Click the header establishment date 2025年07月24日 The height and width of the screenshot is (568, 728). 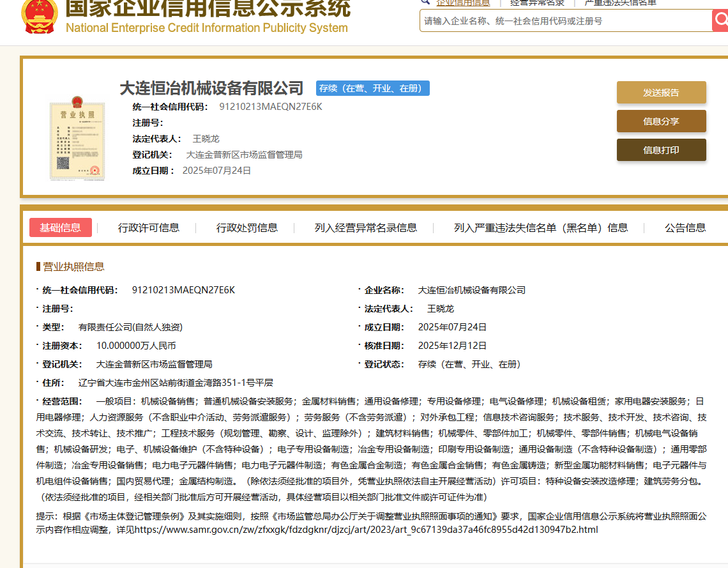[x=217, y=171]
